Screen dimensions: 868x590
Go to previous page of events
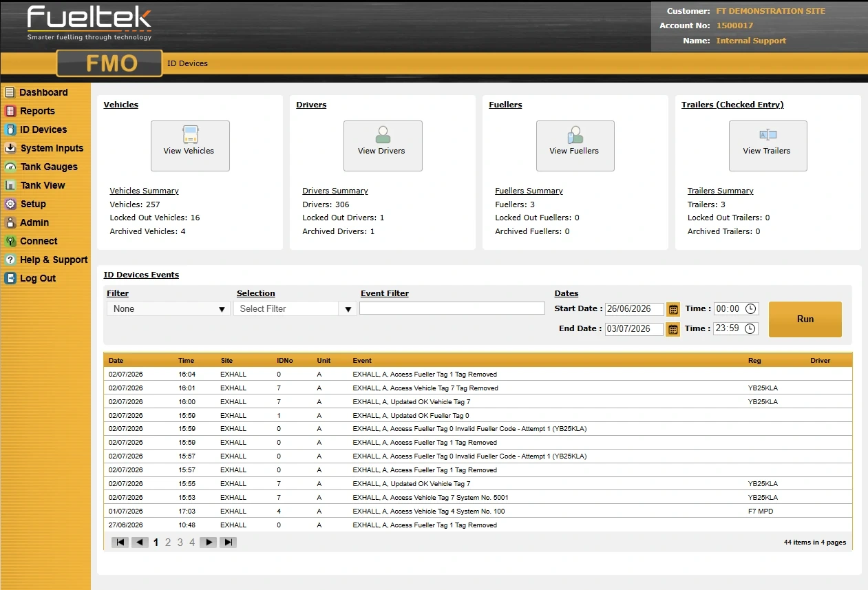click(140, 542)
